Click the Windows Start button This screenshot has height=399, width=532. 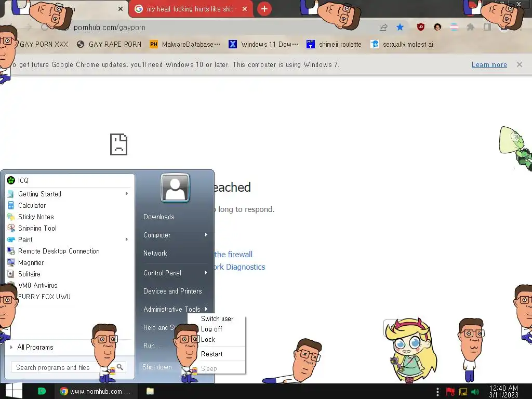pos(14,391)
